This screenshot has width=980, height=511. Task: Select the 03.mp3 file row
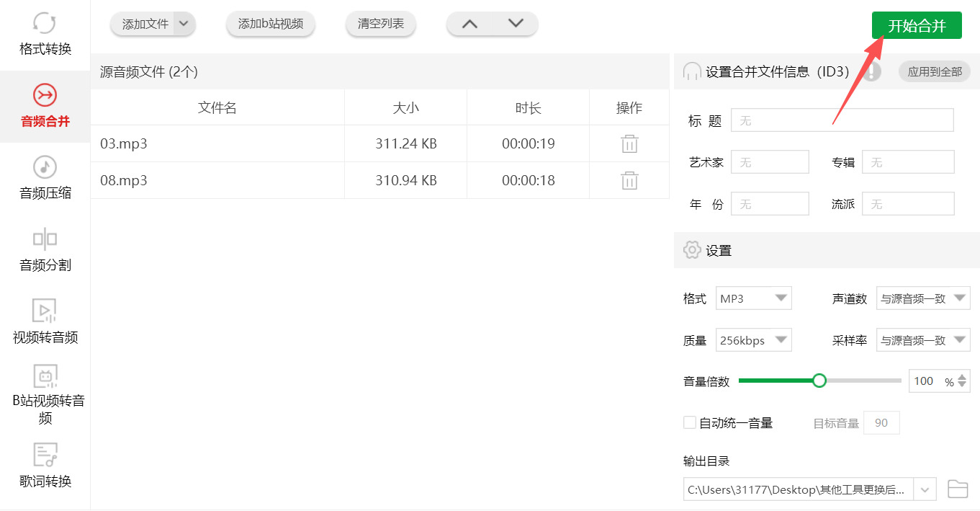coord(379,143)
